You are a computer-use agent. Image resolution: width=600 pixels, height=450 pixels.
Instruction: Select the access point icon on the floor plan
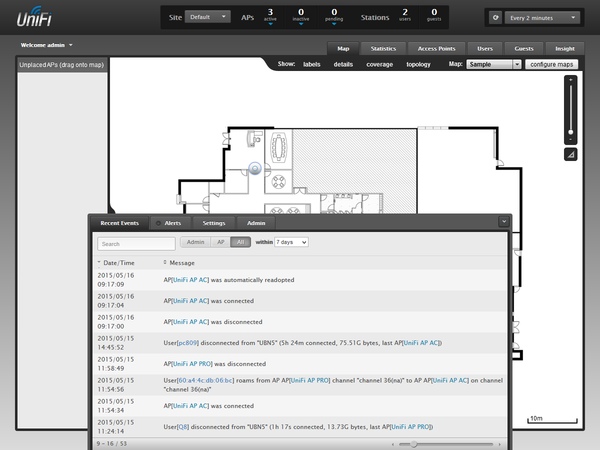point(255,168)
